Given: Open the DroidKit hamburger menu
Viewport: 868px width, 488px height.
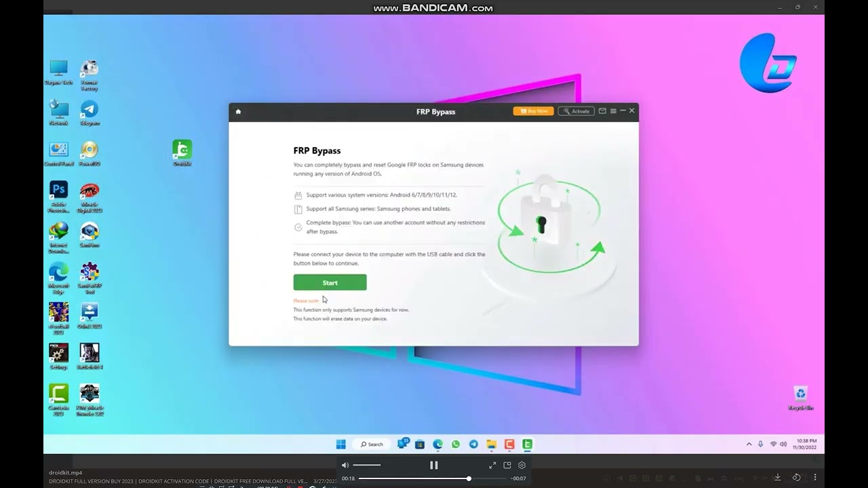Looking at the screenshot, I should [613, 110].
